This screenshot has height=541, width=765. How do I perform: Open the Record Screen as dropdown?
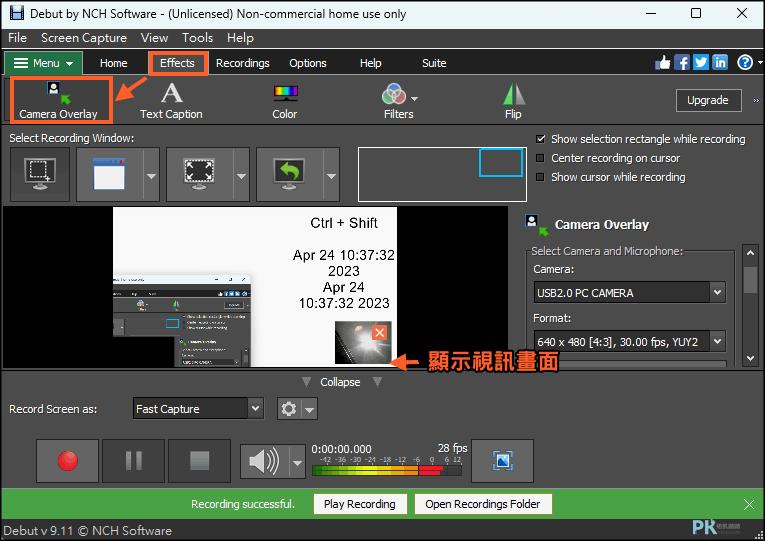[199, 409]
